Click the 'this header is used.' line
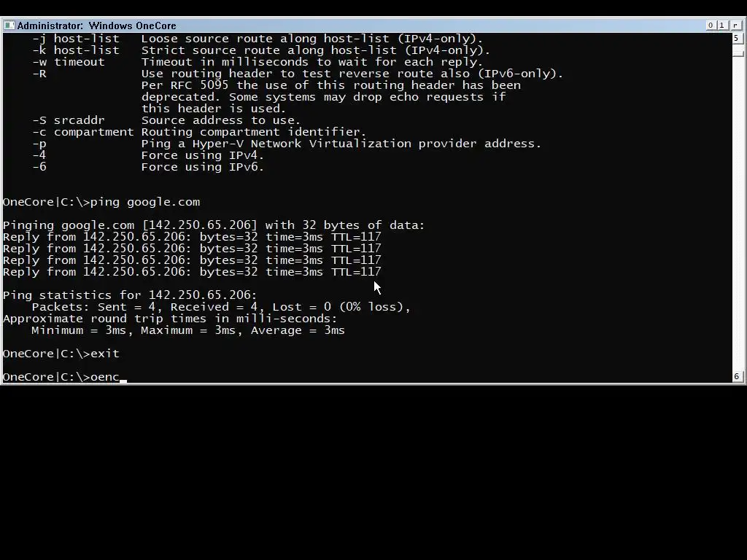This screenshot has height=560, width=747. point(214,109)
